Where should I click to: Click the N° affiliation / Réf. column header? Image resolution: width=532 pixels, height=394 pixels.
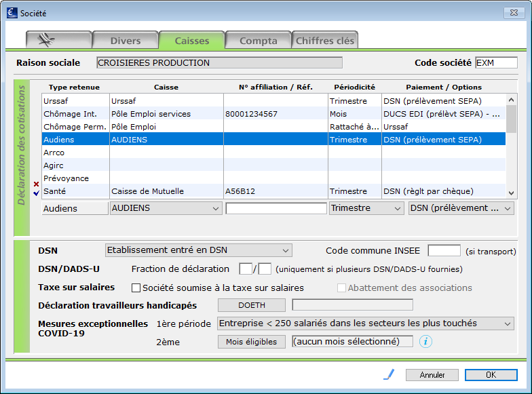point(275,87)
